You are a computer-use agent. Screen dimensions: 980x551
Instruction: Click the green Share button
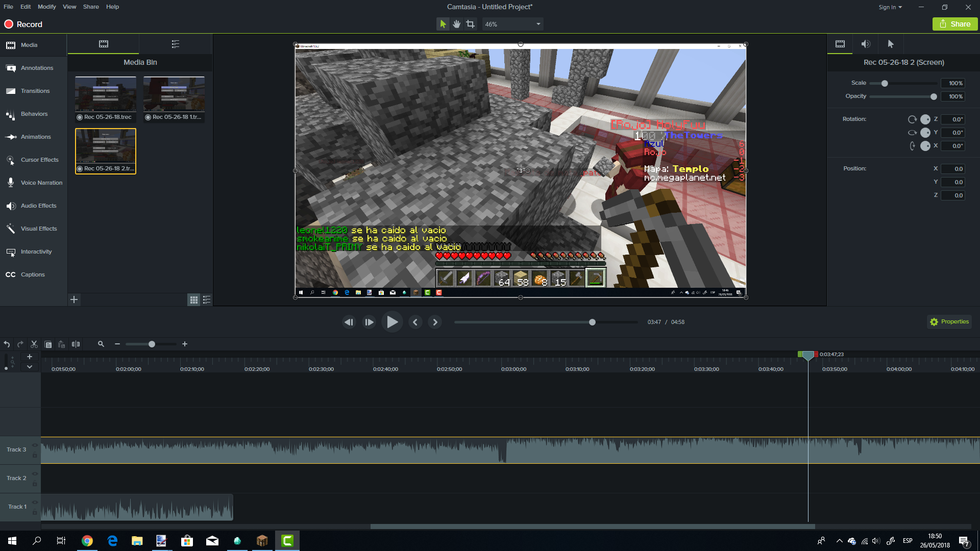tap(955, 24)
